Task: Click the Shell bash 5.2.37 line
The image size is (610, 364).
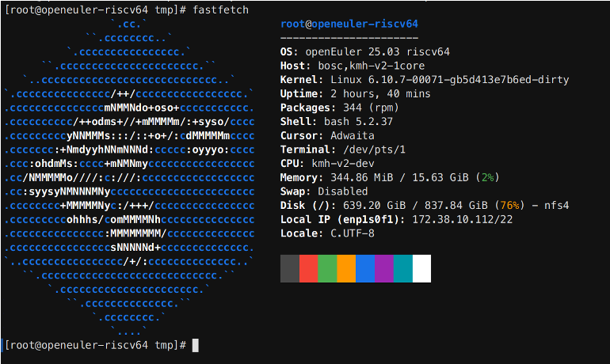Action: 337,122
